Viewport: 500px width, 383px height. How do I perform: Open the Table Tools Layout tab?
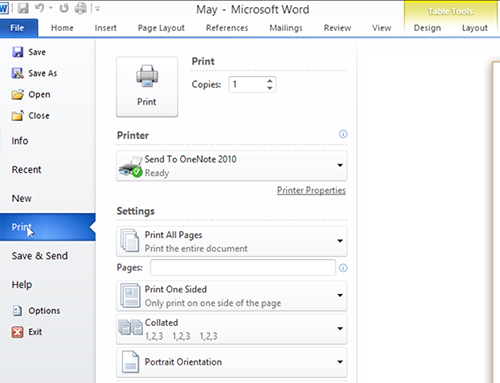pyautogui.click(x=475, y=28)
